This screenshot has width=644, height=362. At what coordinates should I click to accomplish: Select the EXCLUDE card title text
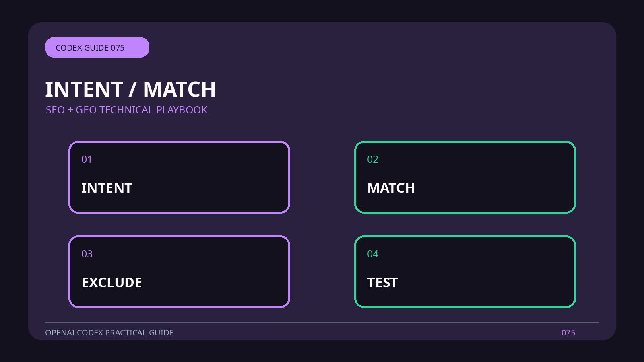112,282
